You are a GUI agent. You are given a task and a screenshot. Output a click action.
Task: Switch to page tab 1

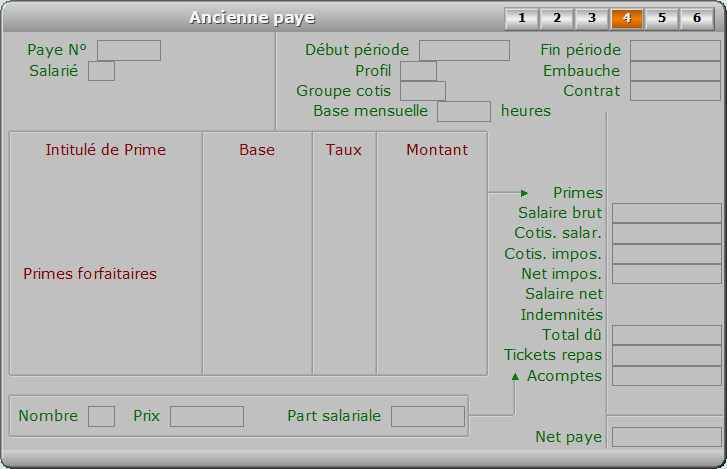tap(522, 19)
